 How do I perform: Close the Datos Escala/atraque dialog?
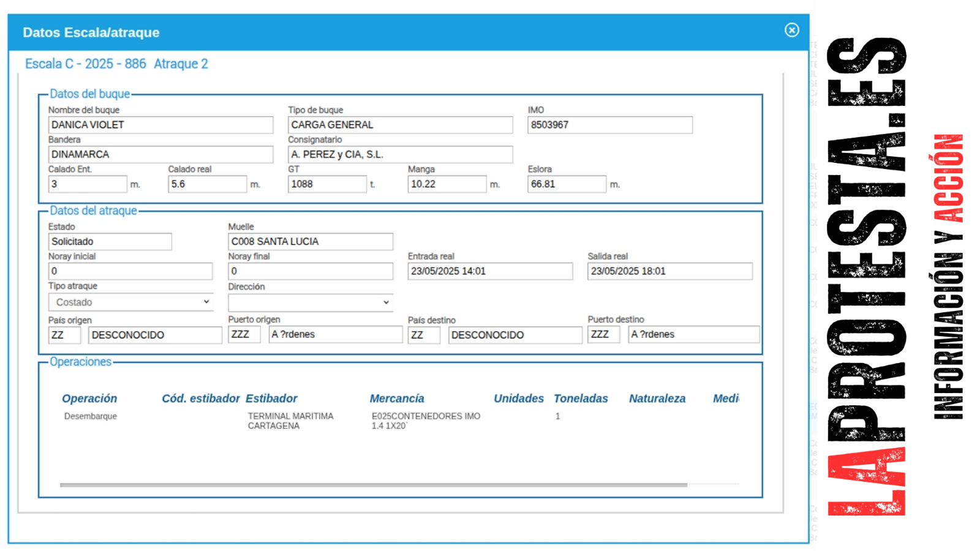[792, 30]
